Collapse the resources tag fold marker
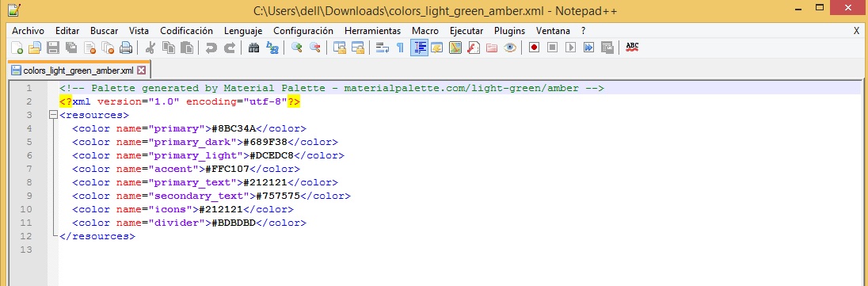Screen dimensions: 868x286 pyautogui.click(x=53, y=116)
